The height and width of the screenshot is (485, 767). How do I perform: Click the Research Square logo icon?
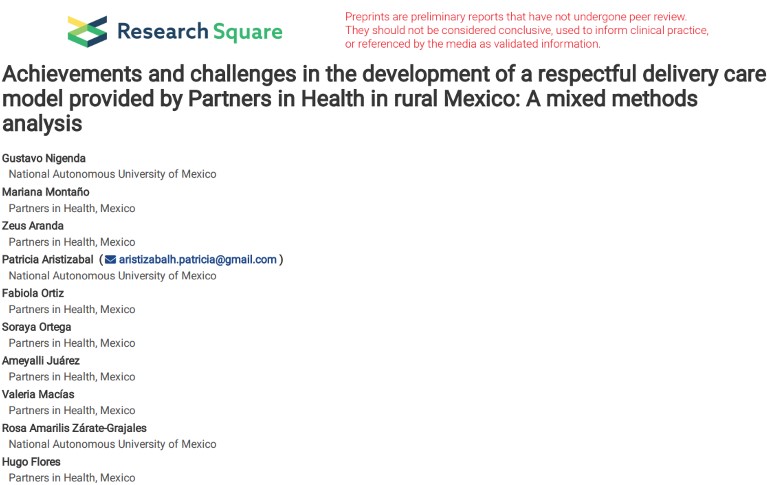[87, 31]
